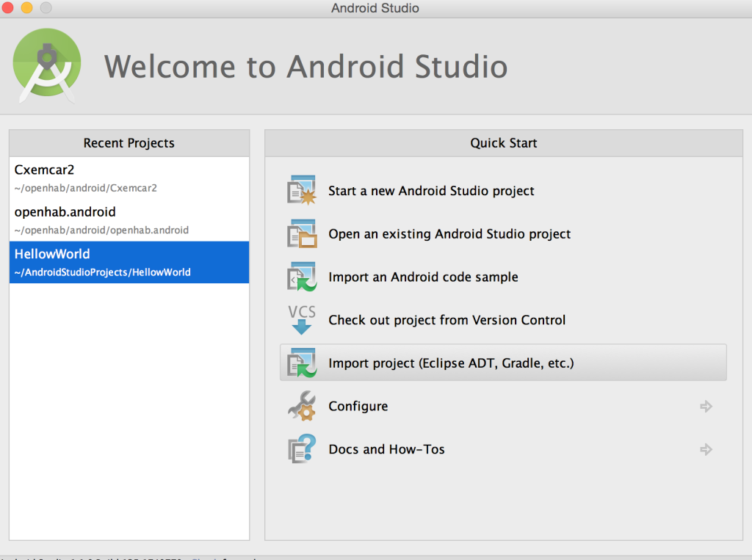Viewport: 752px width, 560px height.
Task: Click the open existing project folder icon
Action: 302,233
